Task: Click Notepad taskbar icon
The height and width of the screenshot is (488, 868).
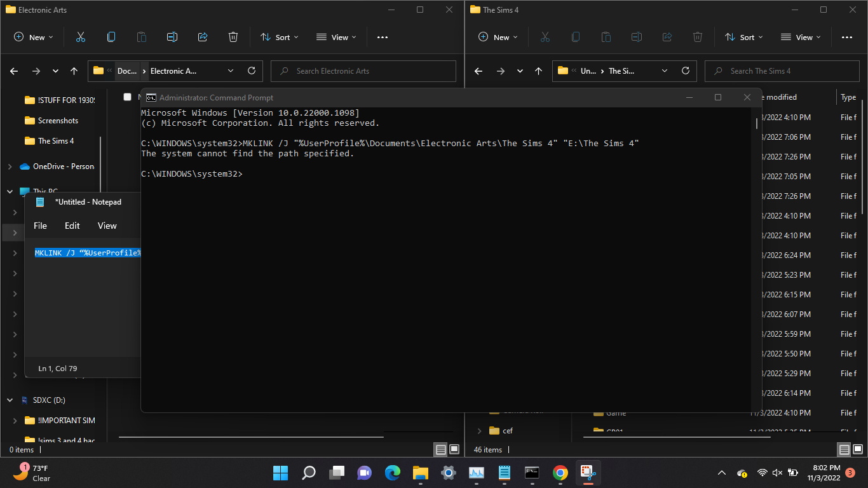Action: pyautogui.click(x=505, y=473)
